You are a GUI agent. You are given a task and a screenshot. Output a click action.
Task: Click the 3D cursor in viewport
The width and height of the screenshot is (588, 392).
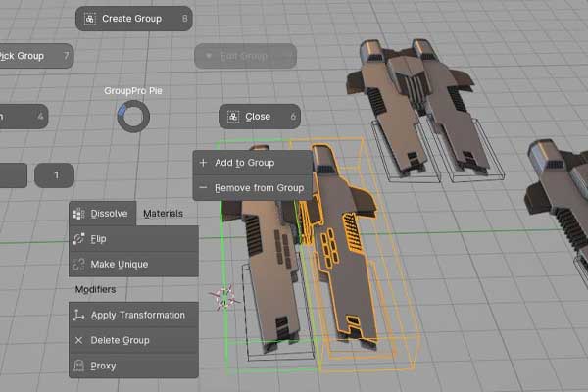pyautogui.click(x=224, y=298)
